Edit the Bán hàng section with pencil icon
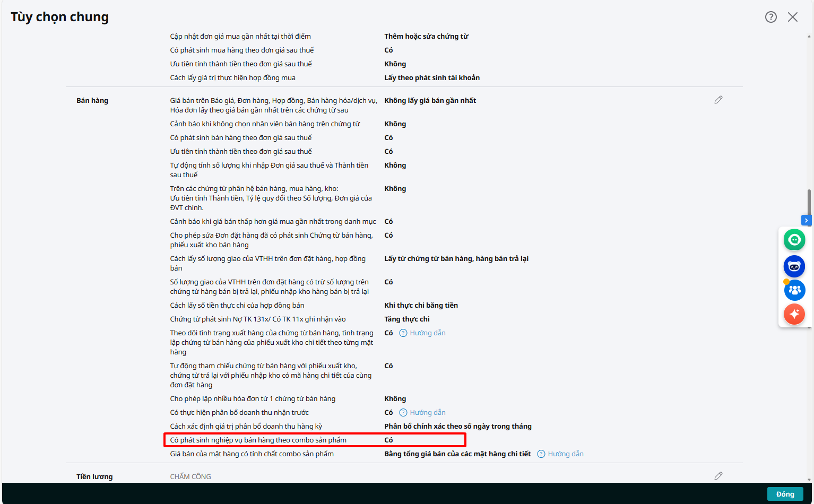 [x=718, y=100]
